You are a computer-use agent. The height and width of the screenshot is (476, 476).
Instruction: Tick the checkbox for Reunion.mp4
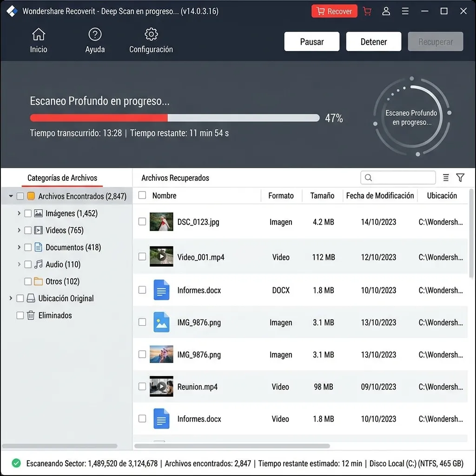(x=142, y=386)
